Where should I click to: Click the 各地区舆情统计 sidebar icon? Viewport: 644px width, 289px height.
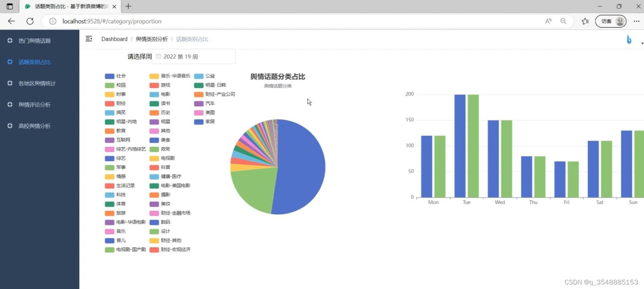10,83
